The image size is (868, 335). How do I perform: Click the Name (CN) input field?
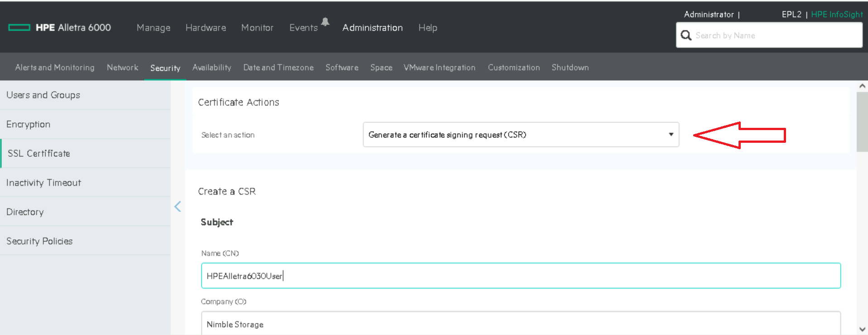(x=521, y=276)
